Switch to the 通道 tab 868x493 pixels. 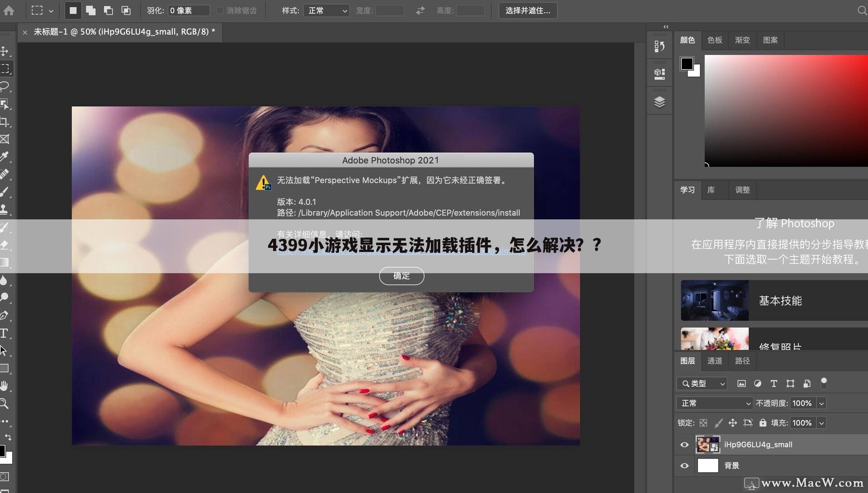tap(715, 361)
